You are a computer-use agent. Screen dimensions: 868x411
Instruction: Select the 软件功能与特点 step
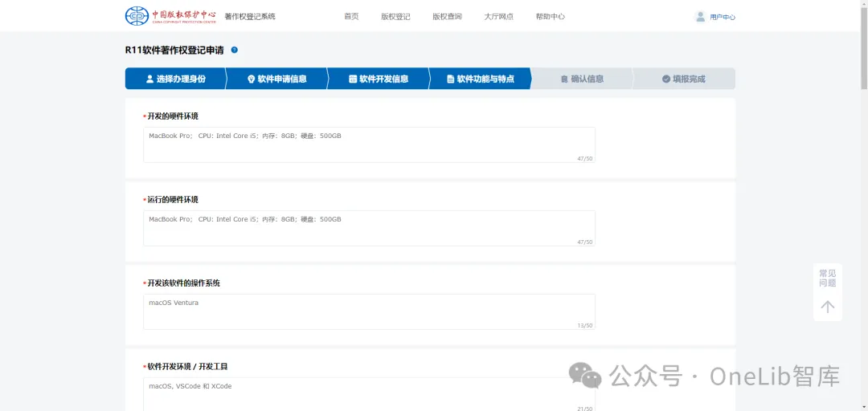481,79
